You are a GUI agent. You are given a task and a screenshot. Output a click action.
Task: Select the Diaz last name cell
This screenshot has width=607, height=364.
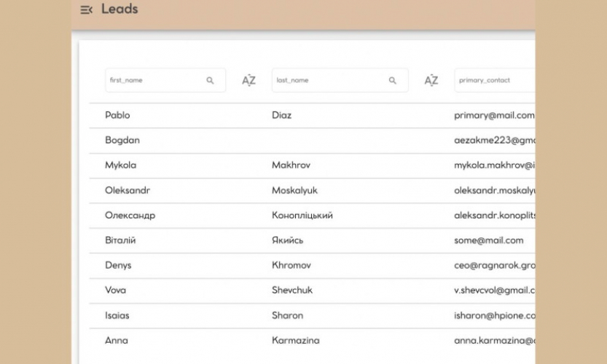(x=281, y=115)
